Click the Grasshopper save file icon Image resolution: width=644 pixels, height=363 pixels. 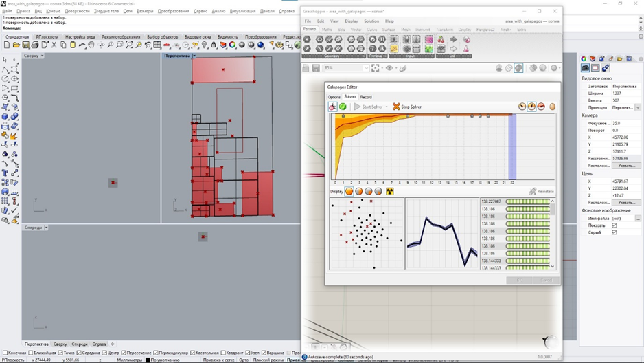pos(316,68)
